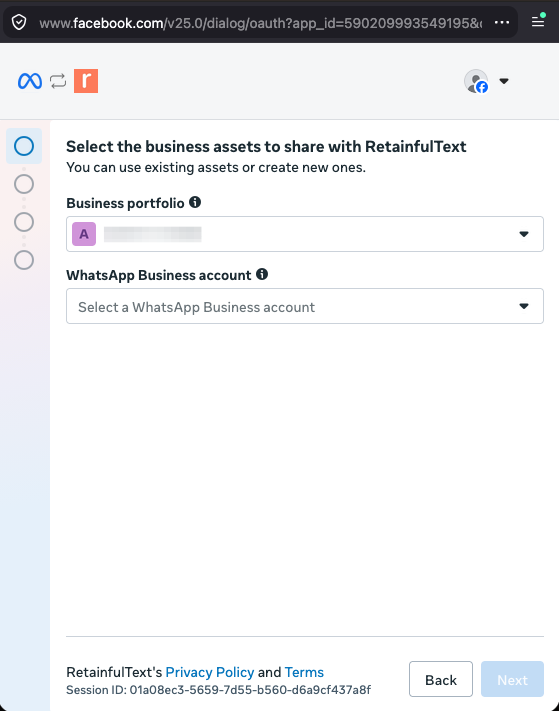This screenshot has height=711, width=559.
Task: Open the browser hamburger menu
Action: pyautogui.click(x=538, y=21)
